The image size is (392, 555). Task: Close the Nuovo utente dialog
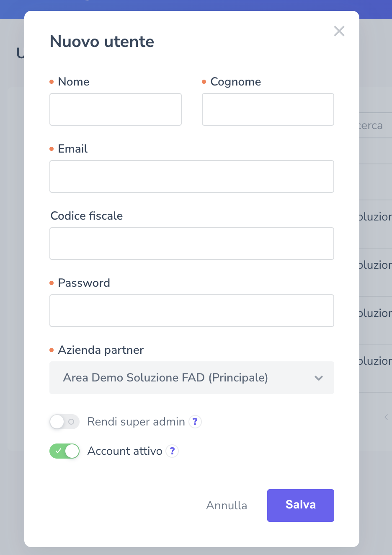click(x=339, y=31)
